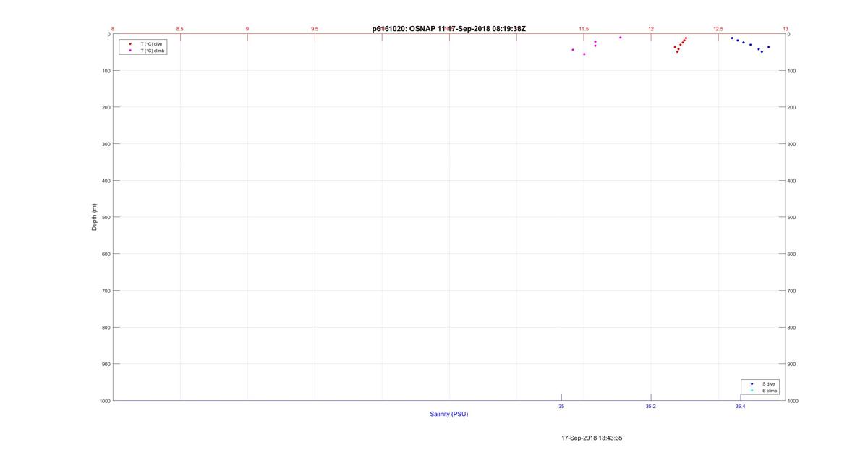The height and width of the screenshot is (450, 868).
Task: Click salinity tick label '35.2'
Action: [x=651, y=406]
